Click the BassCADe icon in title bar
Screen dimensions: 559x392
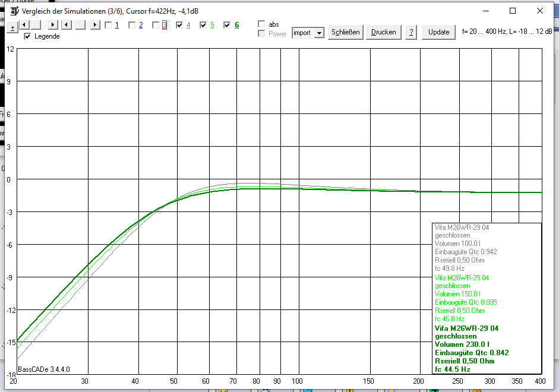pyautogui.click(x=14, y=11)
